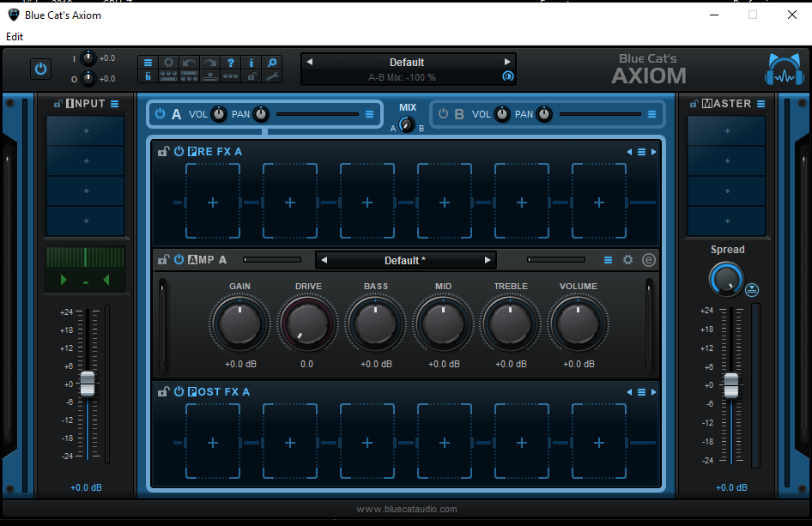Minimize the Blue Cat's Axiom window
The image size is (812, 526).
pyautogui.click(x=714, y=15)
